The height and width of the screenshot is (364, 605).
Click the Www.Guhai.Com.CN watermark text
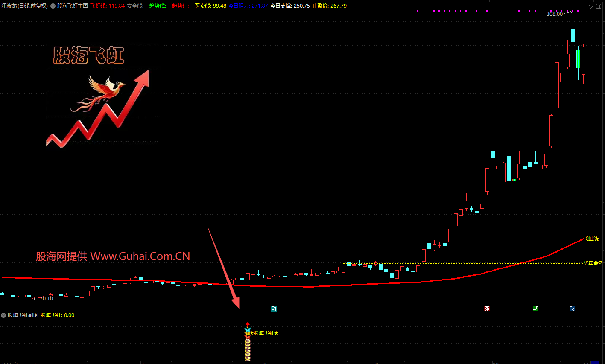(140, 256)
